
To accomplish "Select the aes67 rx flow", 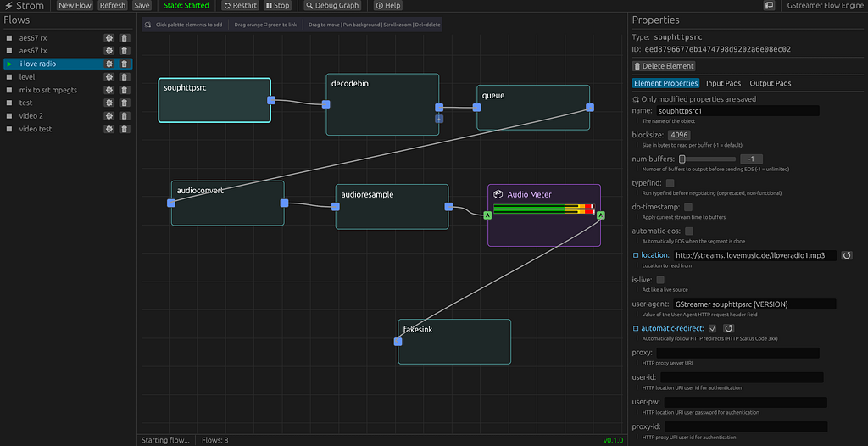I will tap(33, 37).
